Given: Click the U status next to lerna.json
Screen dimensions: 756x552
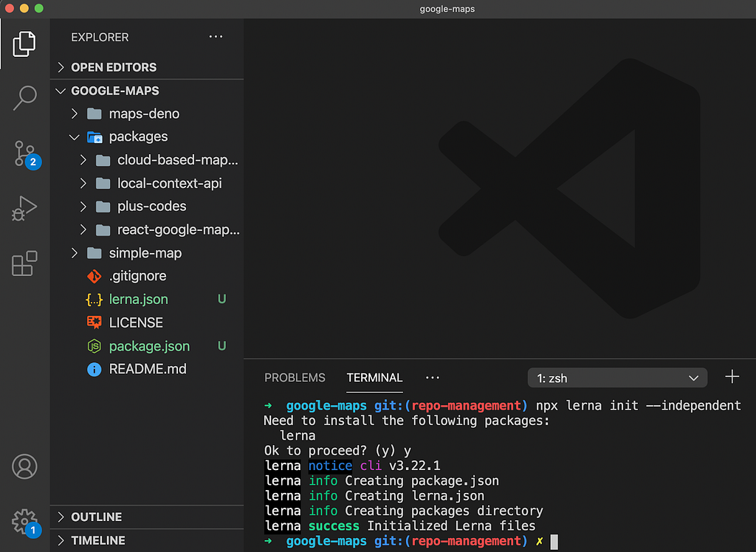Looking at the screenshot, I should [221, 300].
